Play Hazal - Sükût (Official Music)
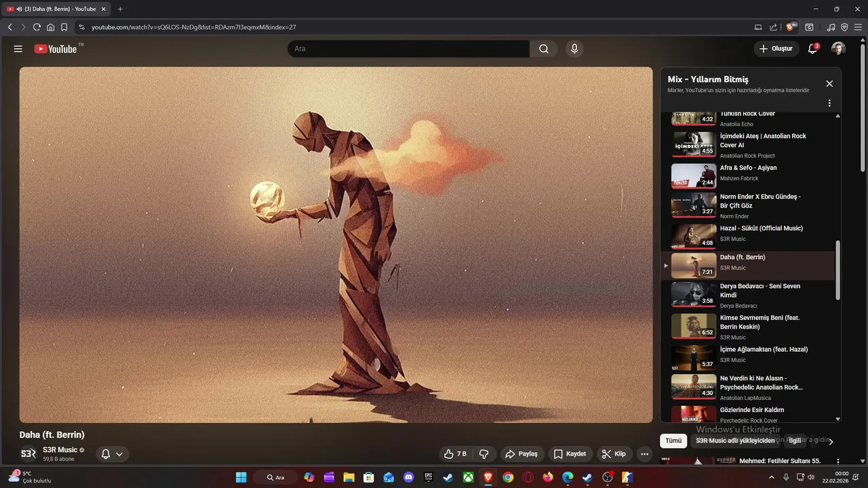The width and height of the screenshot is (868, 488). coord(748,236)
